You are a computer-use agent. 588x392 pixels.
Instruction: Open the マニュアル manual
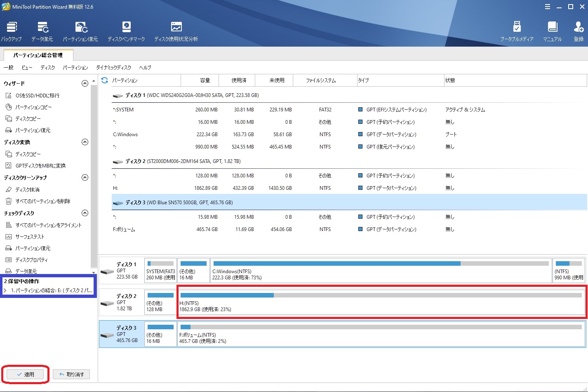pos(552,32)
